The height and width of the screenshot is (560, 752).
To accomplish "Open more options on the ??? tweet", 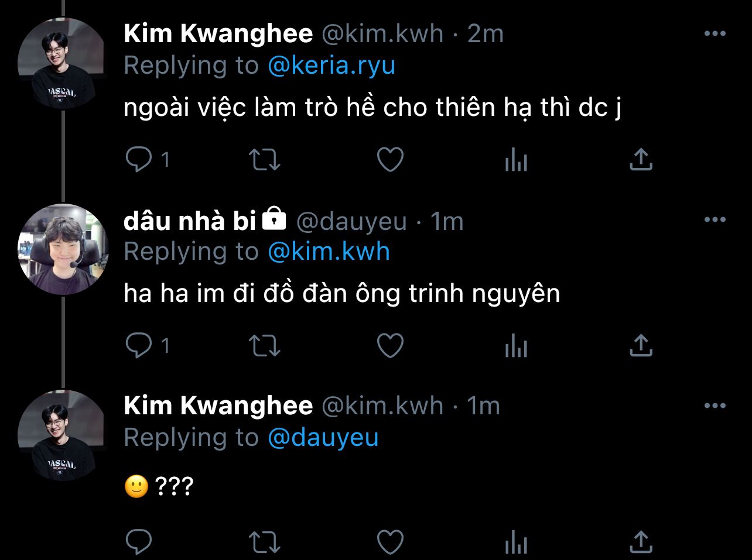I will coord(715,406).
